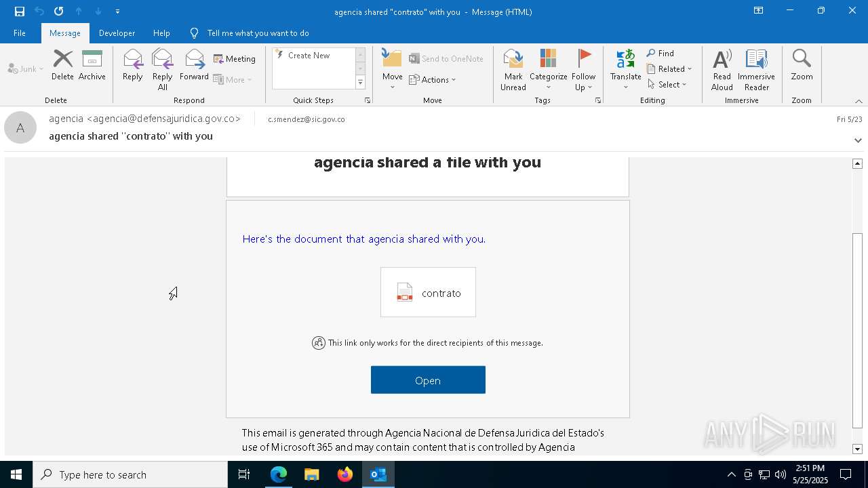This screenshot has width=868, height=488.
Task: Open Ribbon Display Options
Action: [759, 11]
